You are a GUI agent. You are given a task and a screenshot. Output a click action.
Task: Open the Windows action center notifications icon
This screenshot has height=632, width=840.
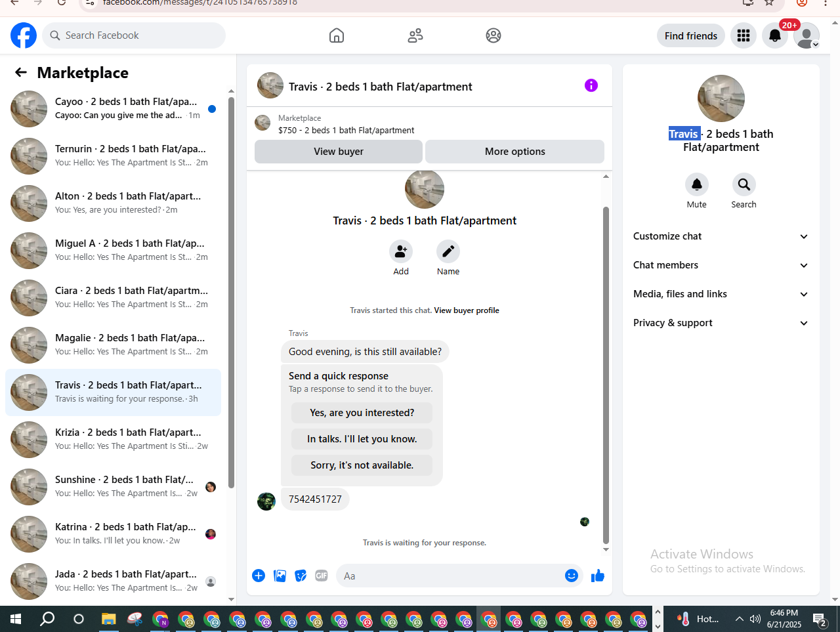pyautogui.click(x=819, y=619)
